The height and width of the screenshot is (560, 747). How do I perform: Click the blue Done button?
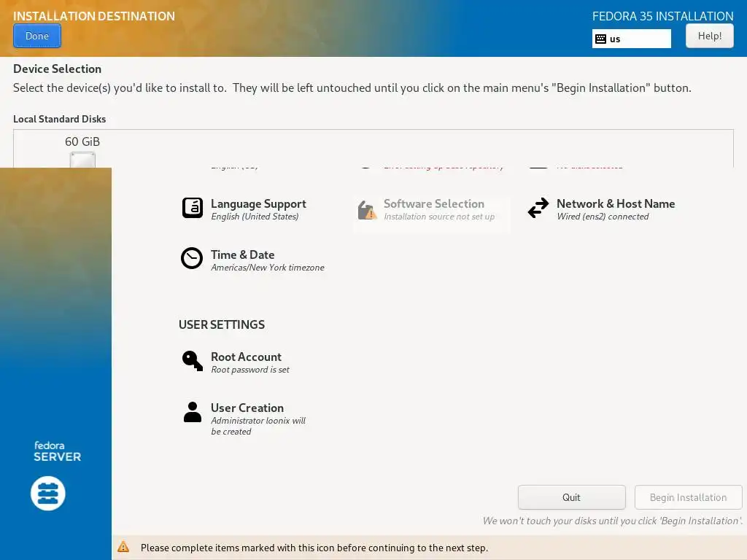(x=37, y=36)
